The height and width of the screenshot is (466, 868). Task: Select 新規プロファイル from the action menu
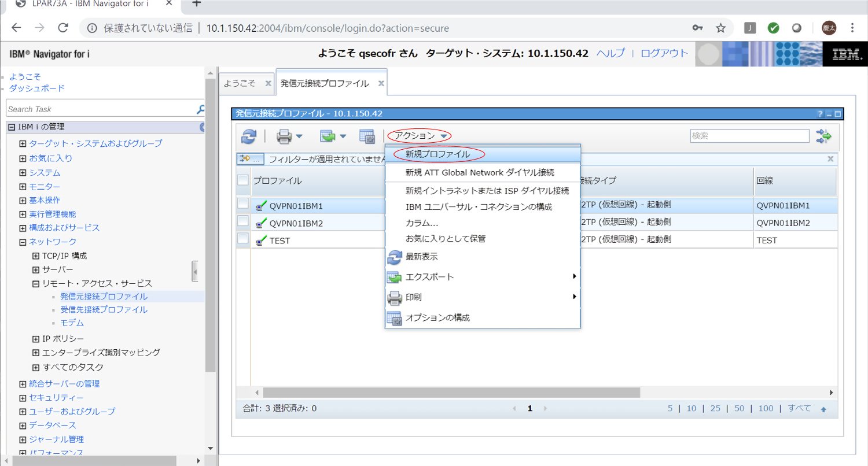(483, 154)
